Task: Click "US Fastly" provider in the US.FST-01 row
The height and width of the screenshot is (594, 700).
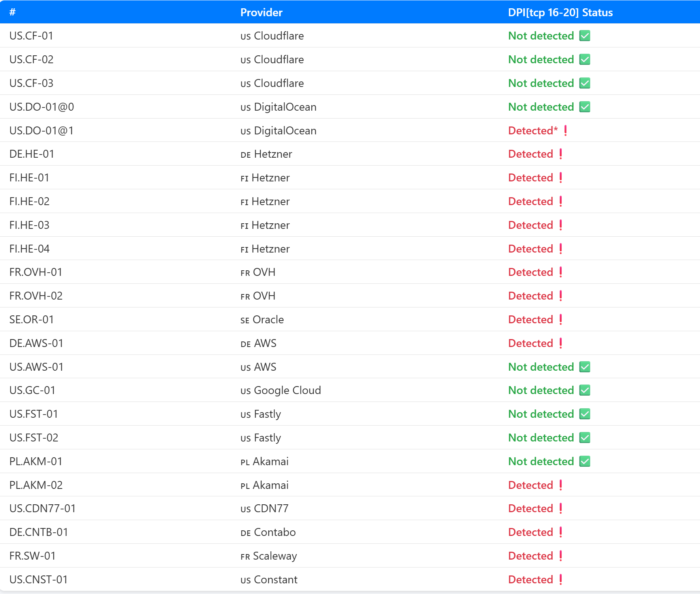Action: click(261, 414)
